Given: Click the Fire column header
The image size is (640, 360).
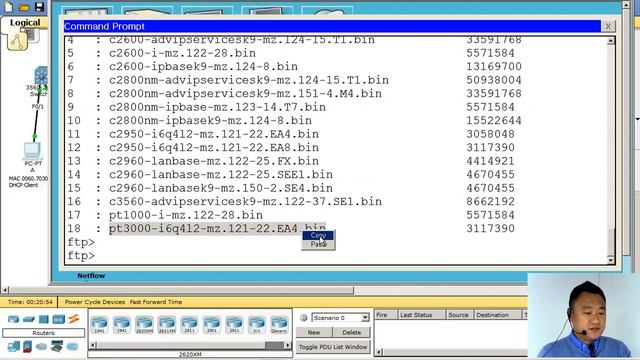Looking at the screenshot, I should 385,315.
